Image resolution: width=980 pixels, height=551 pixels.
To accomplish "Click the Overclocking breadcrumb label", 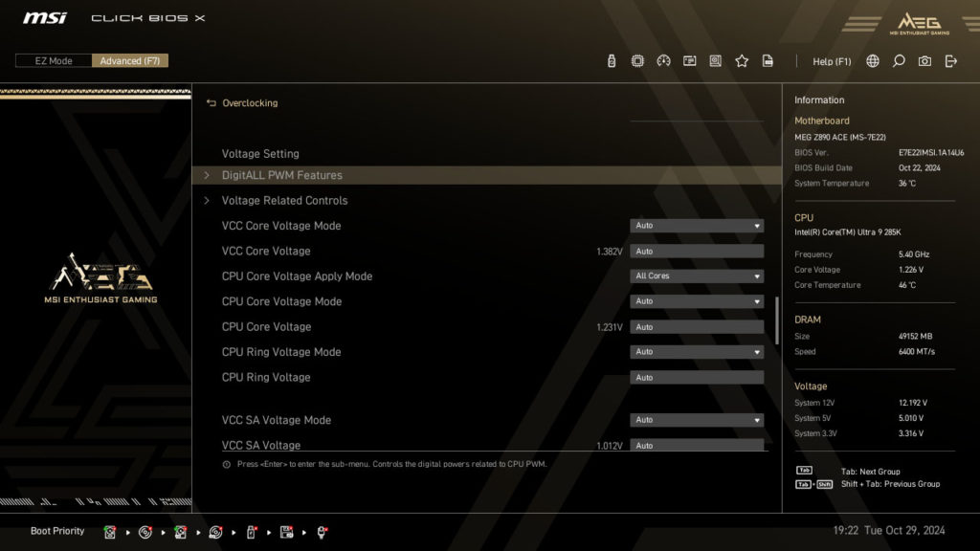I will 250,103.
